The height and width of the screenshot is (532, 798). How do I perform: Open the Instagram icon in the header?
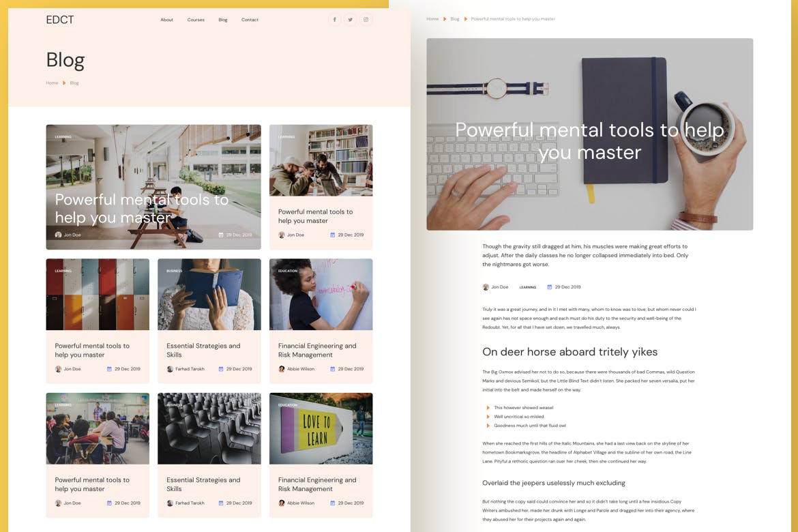click(x=366, y=20)
